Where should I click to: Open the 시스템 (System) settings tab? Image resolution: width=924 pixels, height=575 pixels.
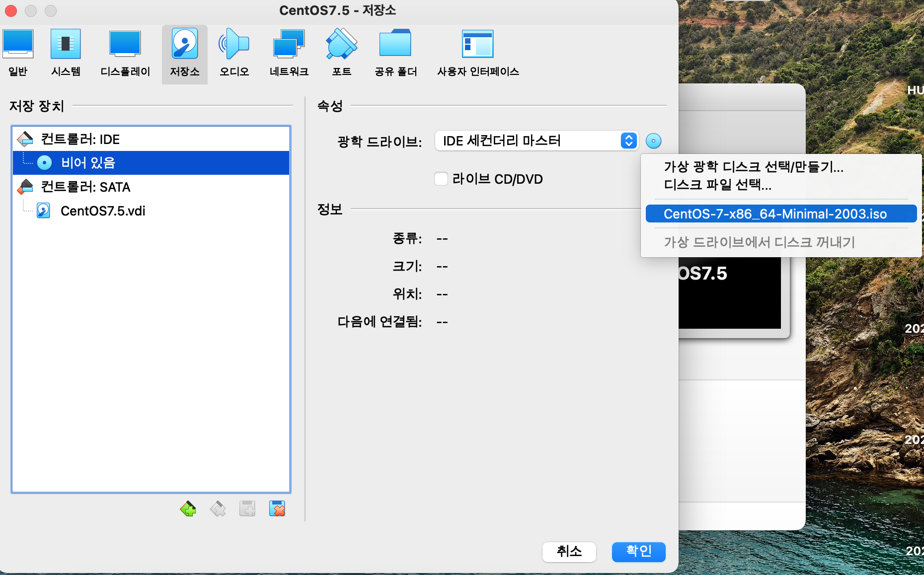click(66, 54)
